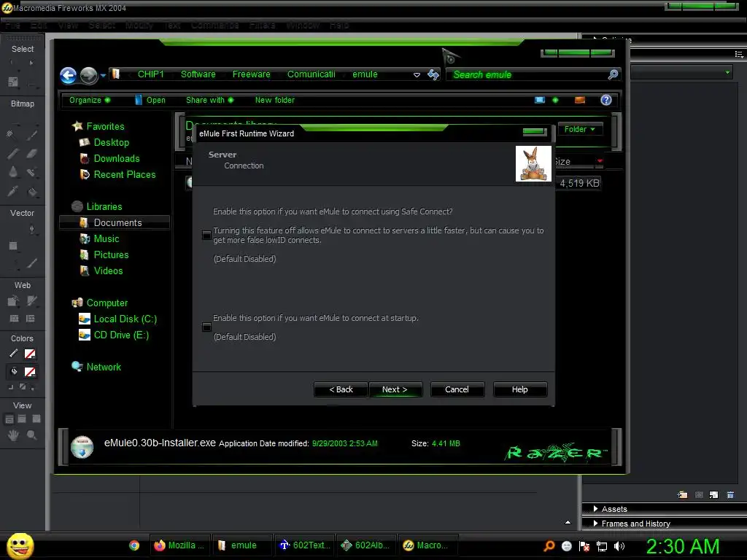Click the Fireworks stroke color swatch
Image resolution: width=747 pixels, height=560 pixels.
[x=29, y=354]
